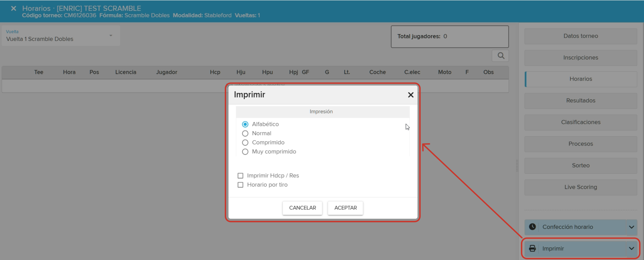Open the Live Scoring section
644x260 pixels.
coord(581,187)
